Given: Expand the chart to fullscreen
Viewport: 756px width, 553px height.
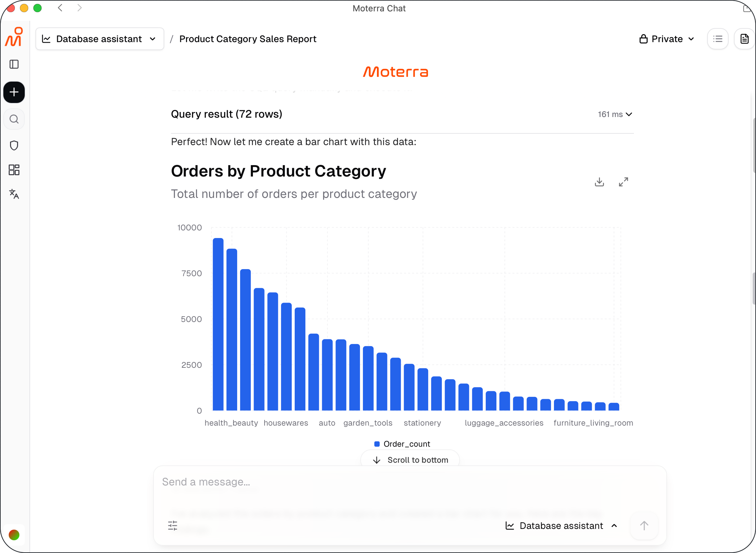Looking at the screenshot, I should point(623,182).
